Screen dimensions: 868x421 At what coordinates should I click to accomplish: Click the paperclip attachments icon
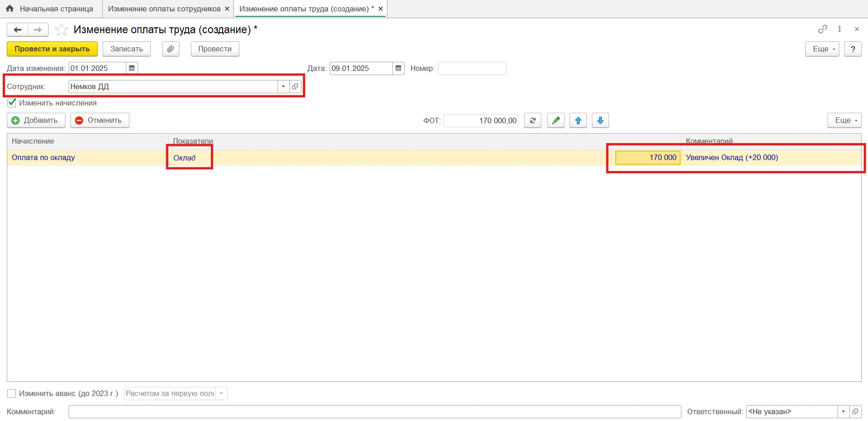point(170,49)
